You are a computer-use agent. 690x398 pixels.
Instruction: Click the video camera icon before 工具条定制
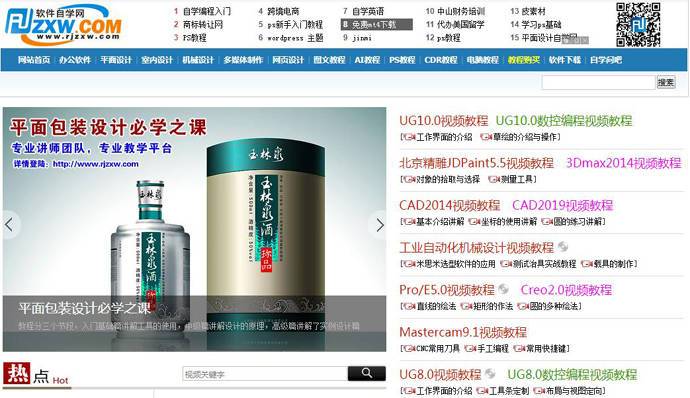482,391
